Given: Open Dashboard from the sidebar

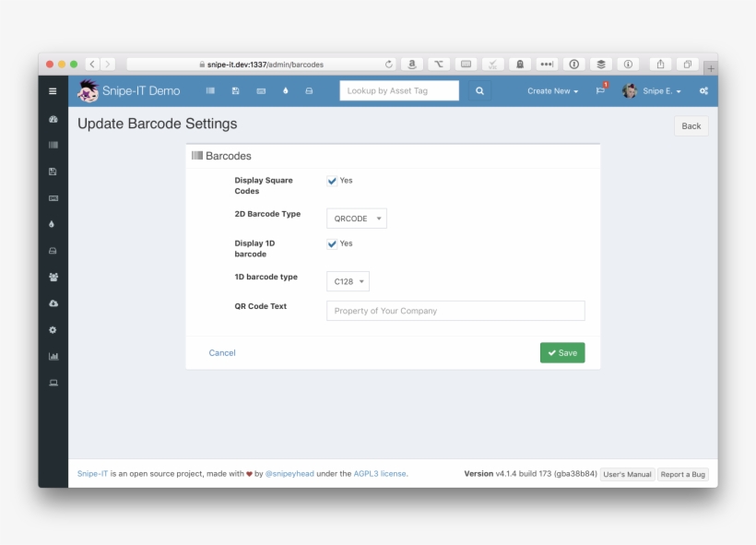Looking at the screenshot, I should [x=53, y=119].
